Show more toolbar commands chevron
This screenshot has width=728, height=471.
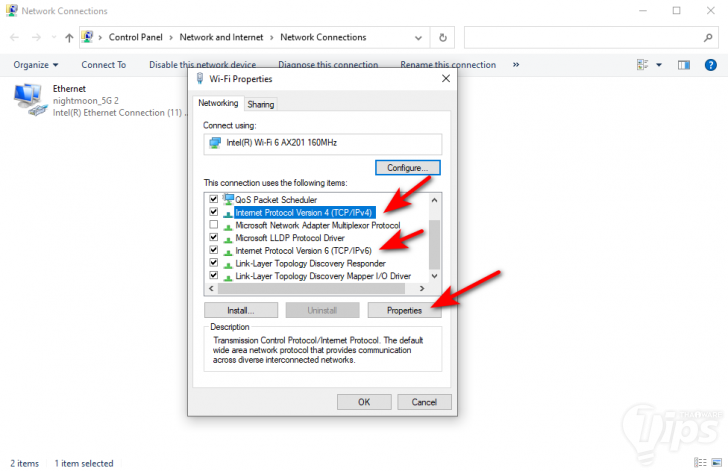[516, 65]
